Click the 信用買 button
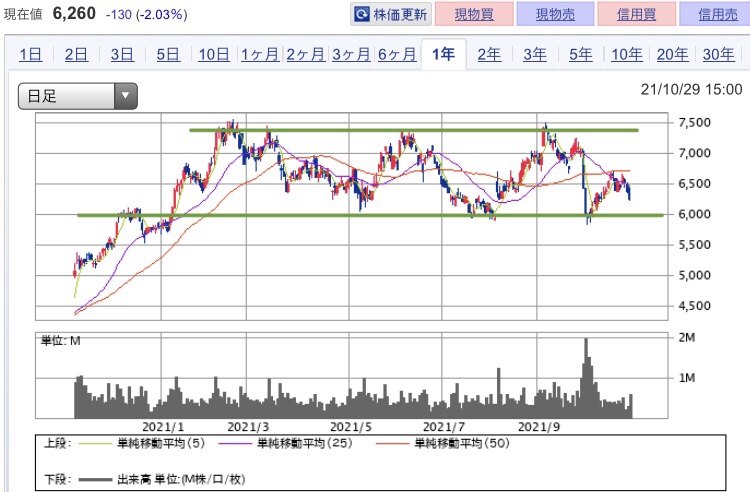750x492 pixels. pos(636,14)
